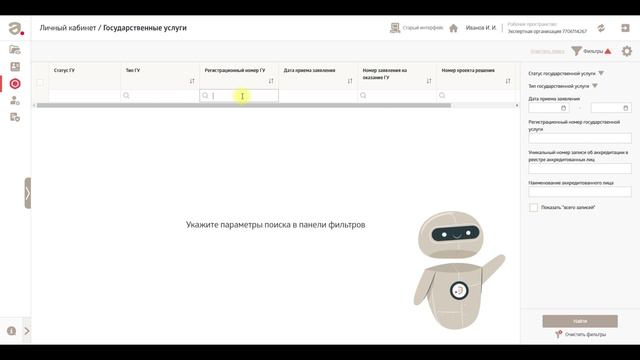This screenshot has width=640, height=360.
Task: Click the table horizontal scrollbar thumb
Action: 244,105
